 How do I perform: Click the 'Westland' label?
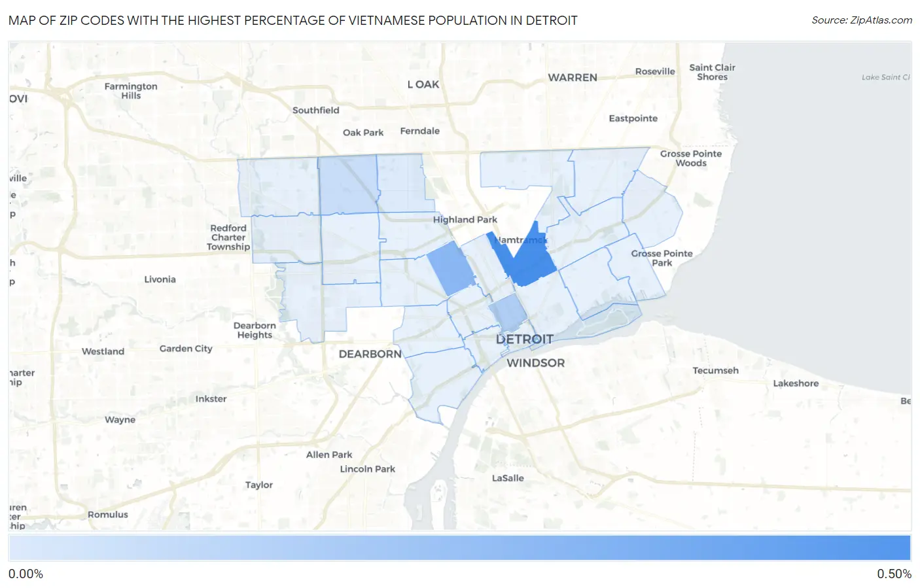(x=103, y=351)
